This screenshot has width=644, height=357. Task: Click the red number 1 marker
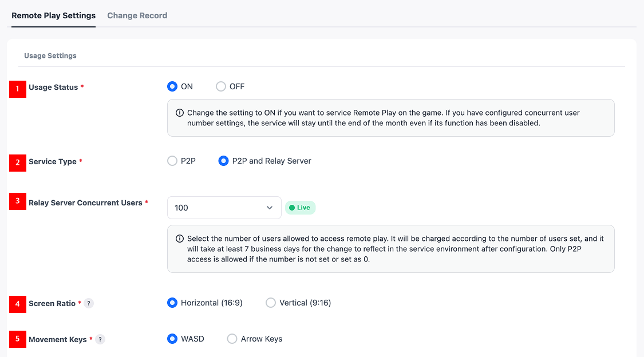coord(18,89)
